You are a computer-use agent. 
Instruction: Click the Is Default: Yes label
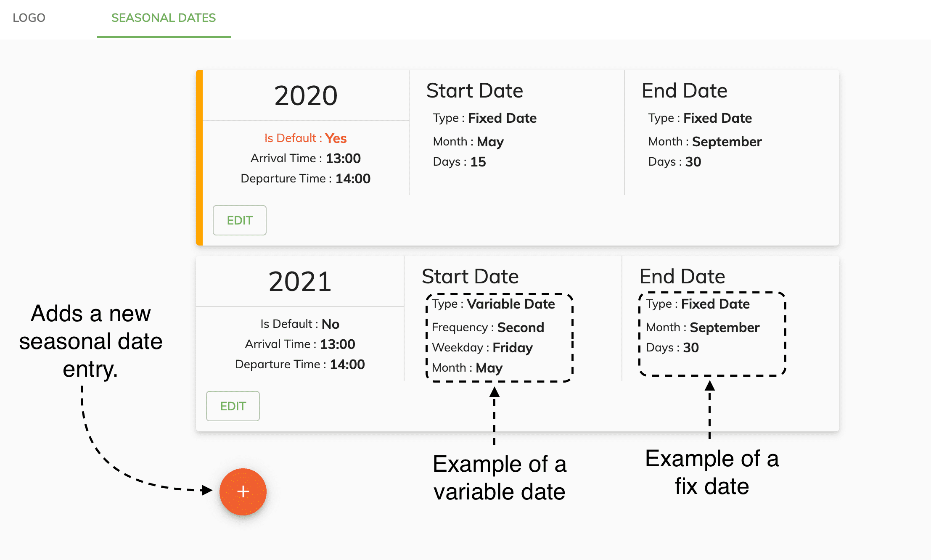click(306, 138)
